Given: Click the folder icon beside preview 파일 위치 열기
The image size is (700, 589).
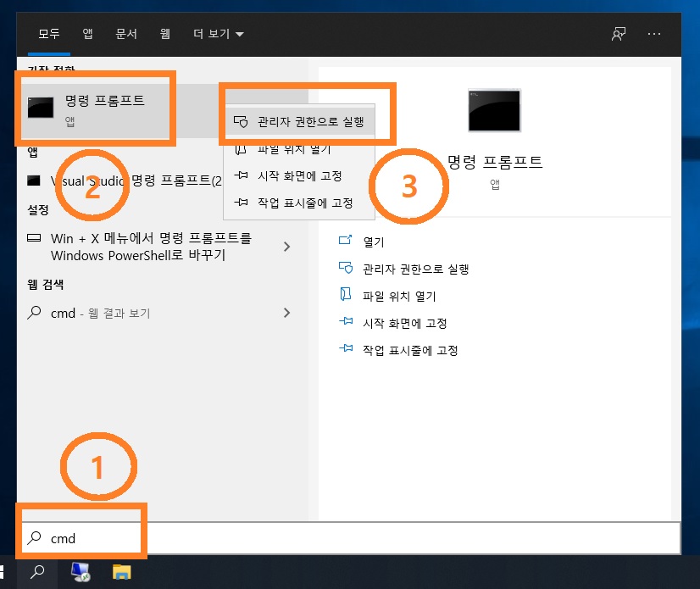Looking at the screenshot, I should point(346,294).
